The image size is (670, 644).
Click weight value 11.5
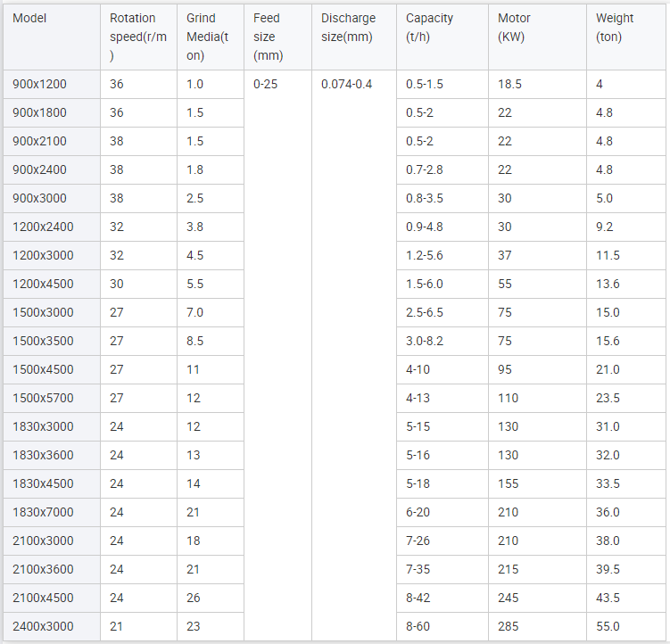(608, 256)
